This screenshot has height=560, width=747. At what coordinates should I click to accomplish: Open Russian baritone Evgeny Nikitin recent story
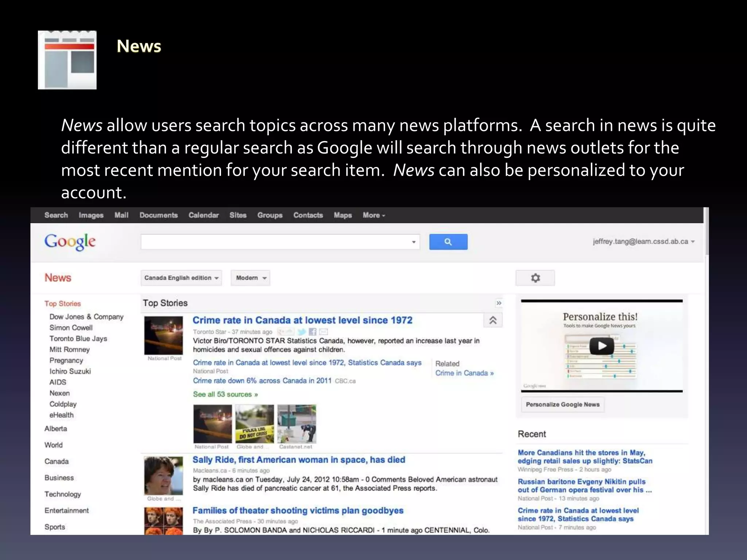click(x=585, y=486)
